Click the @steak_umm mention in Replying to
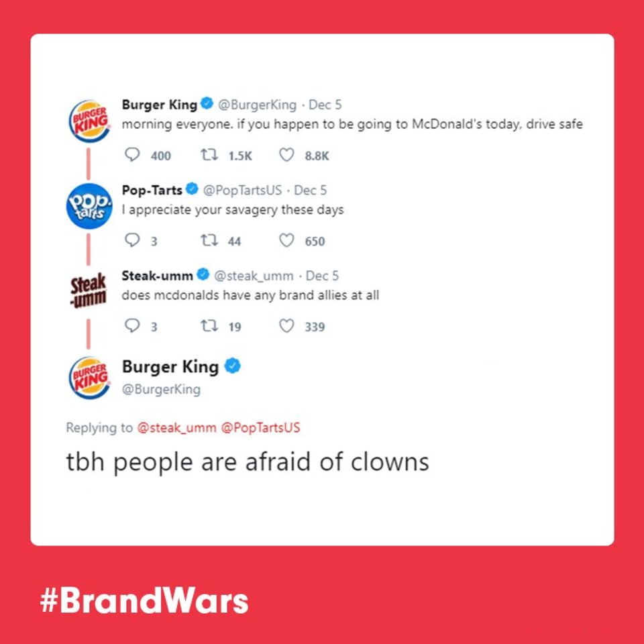This screenshot has height=644, width=644. pyautogui.click(x=176, y=427)
